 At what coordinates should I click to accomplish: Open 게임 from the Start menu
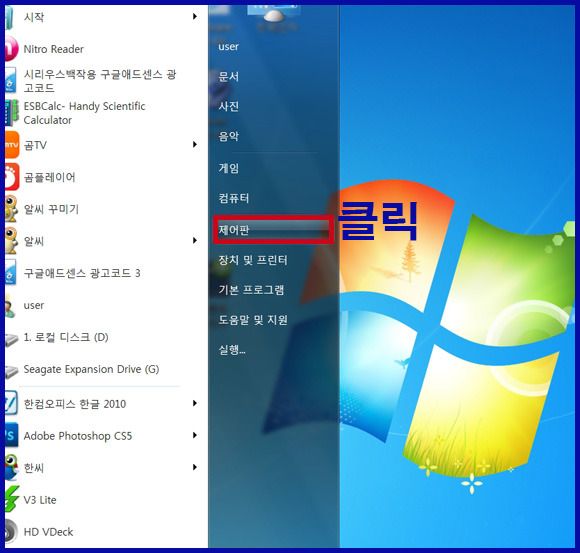229,169
